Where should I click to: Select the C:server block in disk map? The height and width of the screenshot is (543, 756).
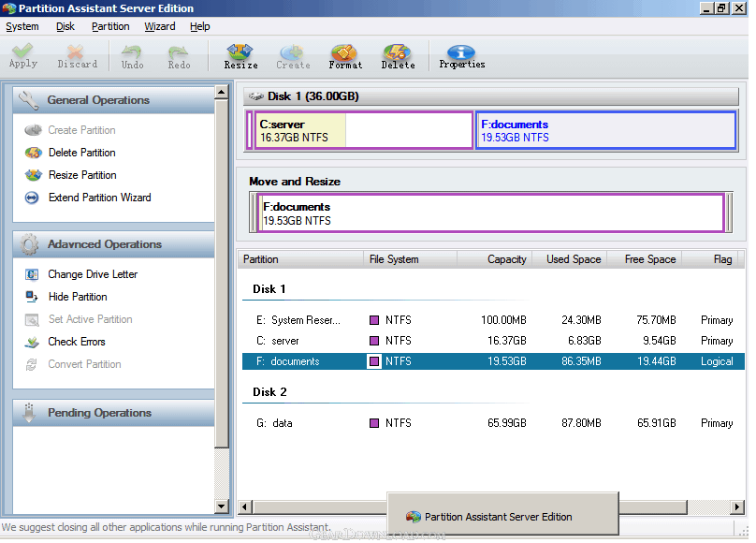pos(363,130)
